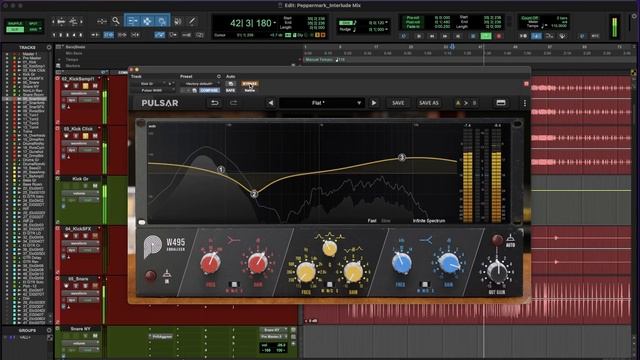Select the Zoomer magnifier tool
Image resolution: width=640 pixels, height=360 pixels.
[116, 20]
